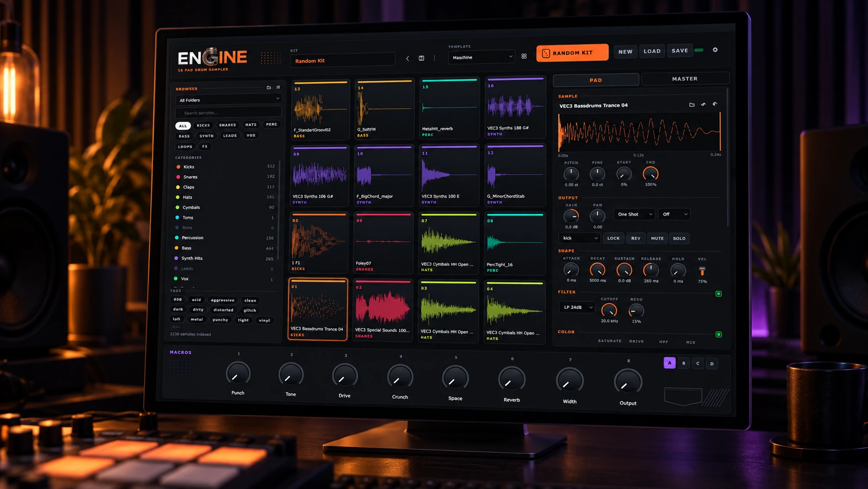Open the settings gear icon

715,50
